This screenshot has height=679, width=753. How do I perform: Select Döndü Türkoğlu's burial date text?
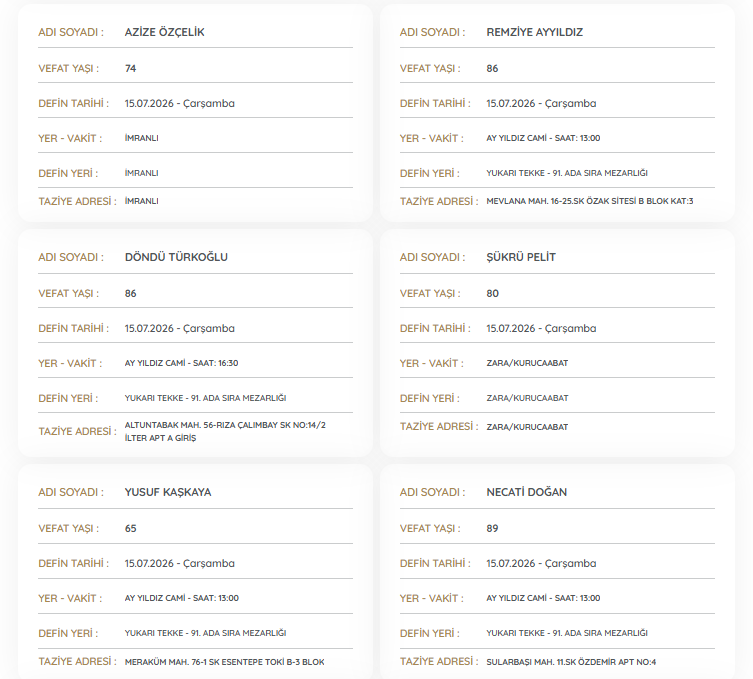[x=180, y=328]
